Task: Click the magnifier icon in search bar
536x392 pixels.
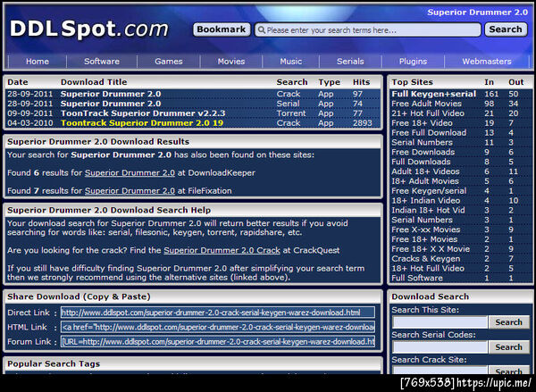Action: pyautogui.click(x=262, y=30)
